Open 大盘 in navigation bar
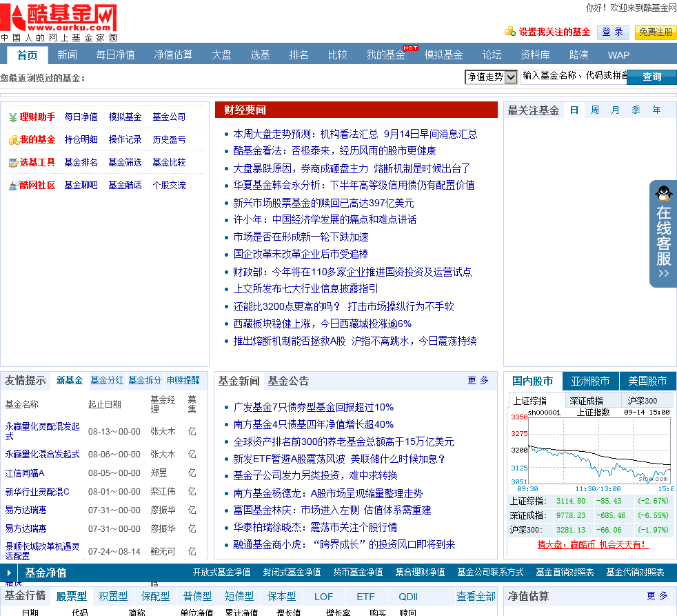This screenshot has width=677, height=616. pyautogui.click(x=221, y=55)
